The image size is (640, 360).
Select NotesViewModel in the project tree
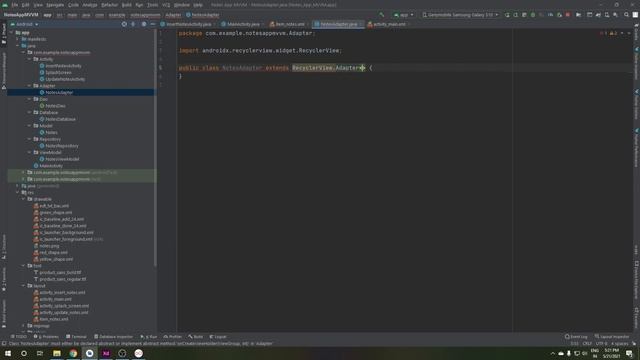click(x=62, y=159)
